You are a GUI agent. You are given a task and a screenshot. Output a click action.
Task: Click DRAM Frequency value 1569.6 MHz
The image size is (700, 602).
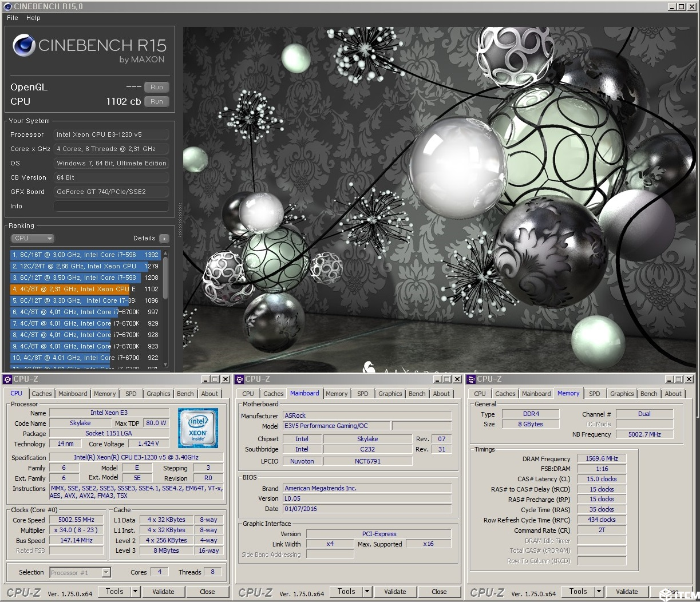pos(602,458)
